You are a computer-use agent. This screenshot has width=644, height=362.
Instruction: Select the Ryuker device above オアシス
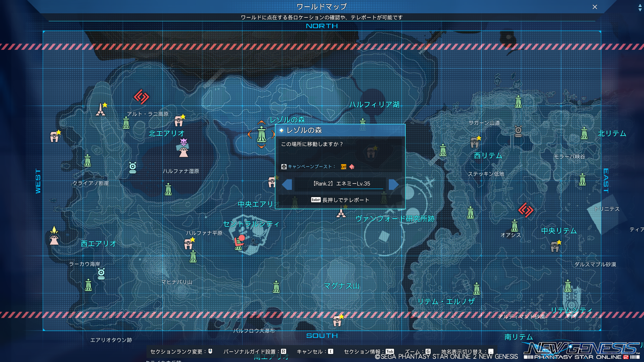[x=515, y=225]
